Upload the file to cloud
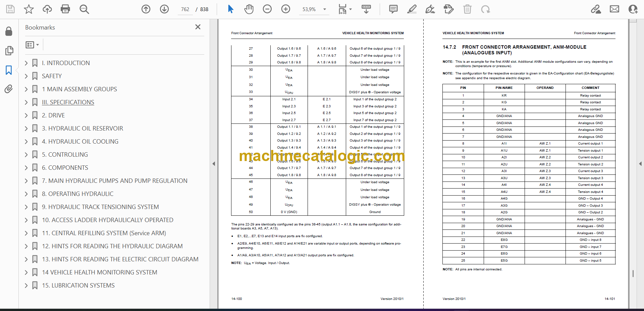Viewport: 644px width, 311px height. 47,9
